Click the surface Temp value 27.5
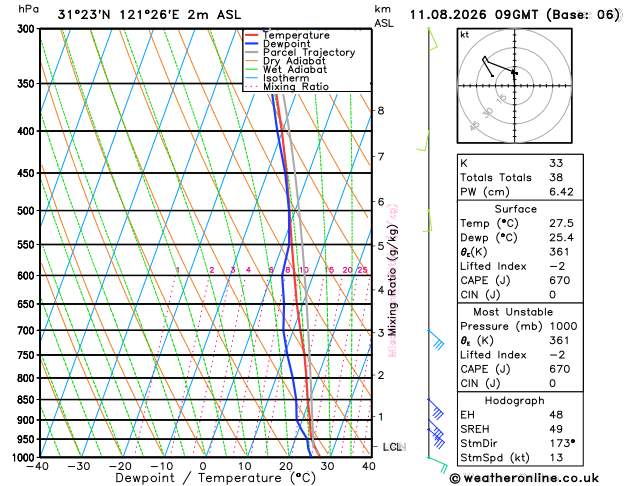The height and width of the screenshot is (486, 629). tap(561, 223)
